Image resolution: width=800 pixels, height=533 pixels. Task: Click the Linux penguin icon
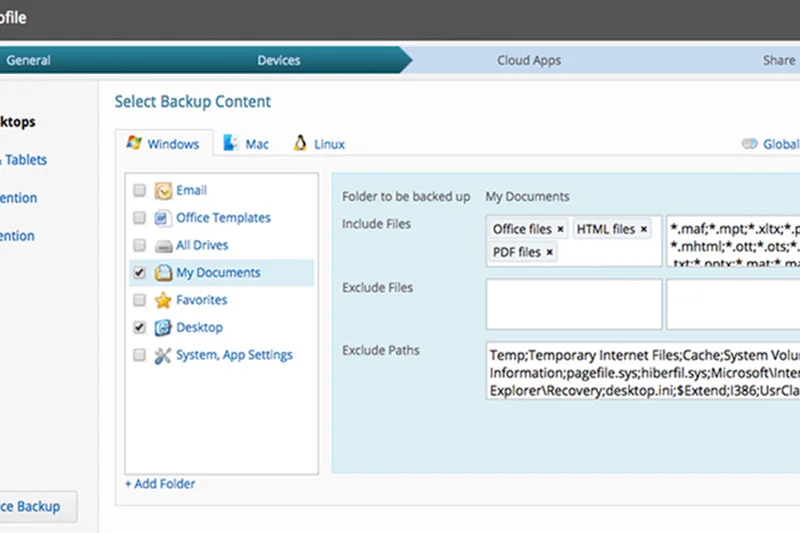[300, 143]
